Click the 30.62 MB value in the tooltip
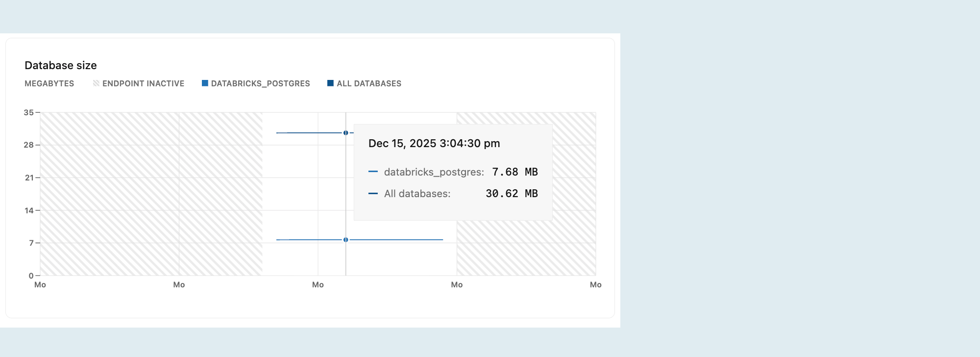The width and height of the screenshot is (980, 357). coord(512,194)
